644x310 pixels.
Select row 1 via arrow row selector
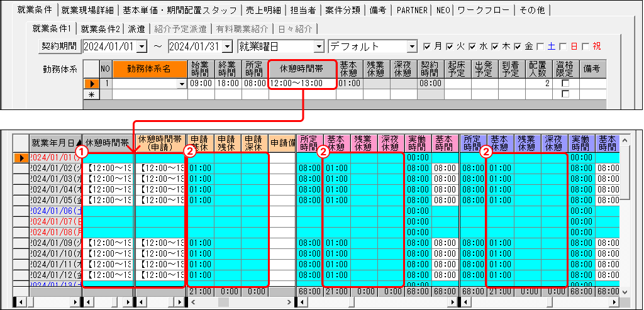click(x=92, y=84)
